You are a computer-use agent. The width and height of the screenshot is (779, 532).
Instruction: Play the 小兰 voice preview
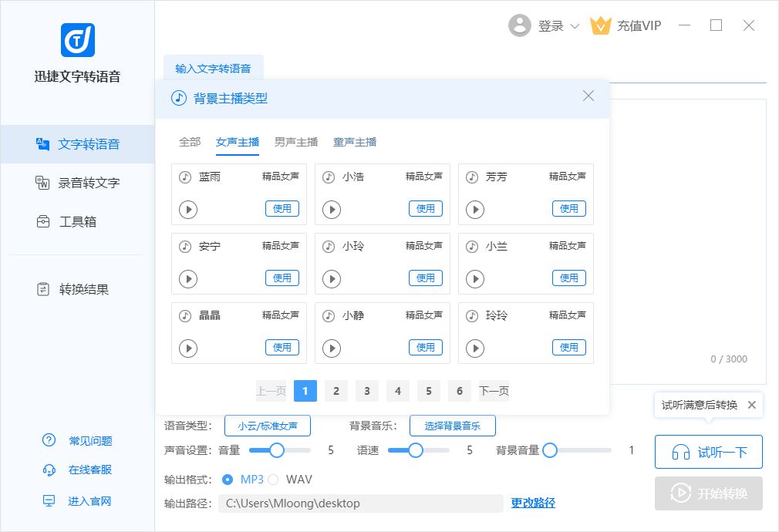pyautogui.click(x=475, y=279)
